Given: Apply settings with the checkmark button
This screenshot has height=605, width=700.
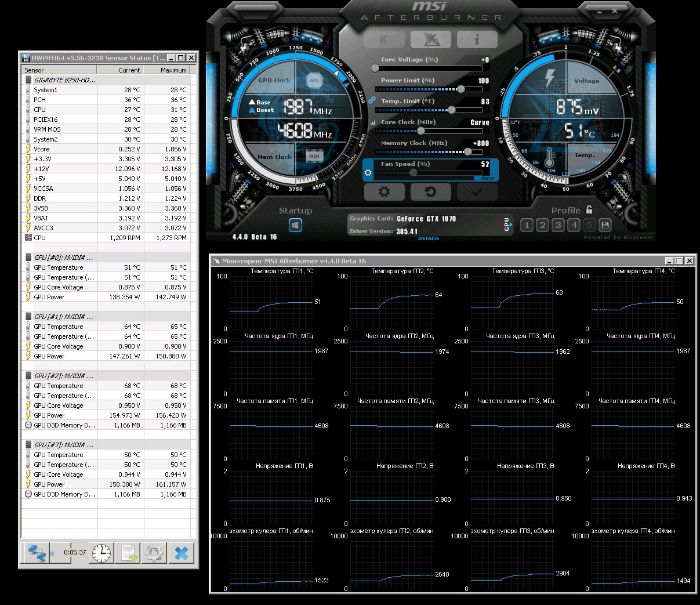Looking at the screenshot, I should coord(477,191).
